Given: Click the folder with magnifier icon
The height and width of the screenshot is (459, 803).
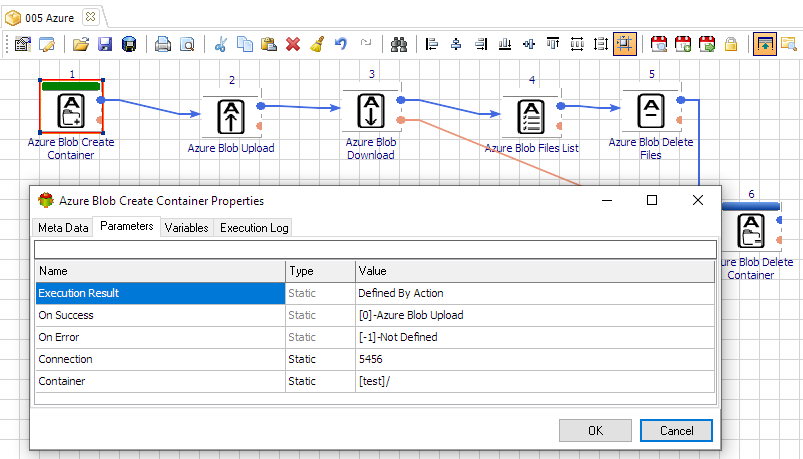Looking at the screenshot, I should click(789, 44).
